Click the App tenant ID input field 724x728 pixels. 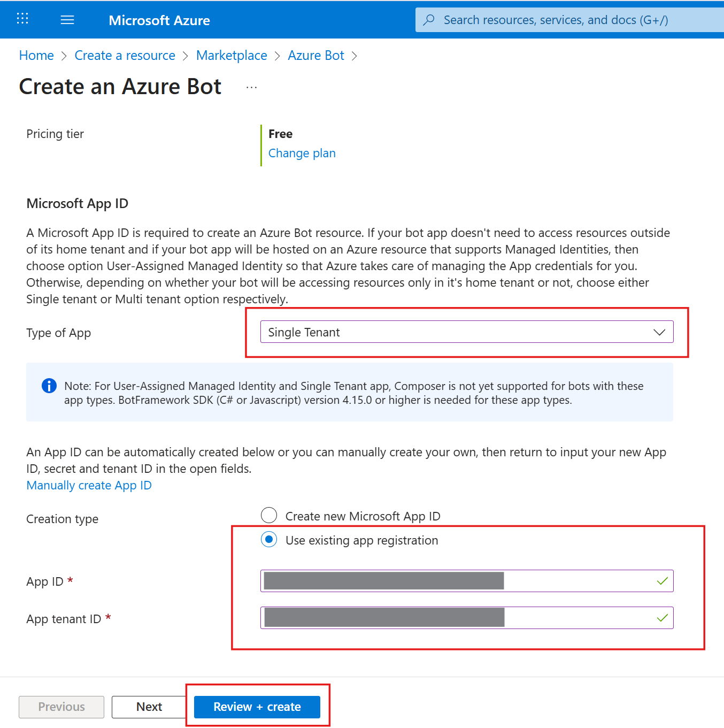(466, 618)
